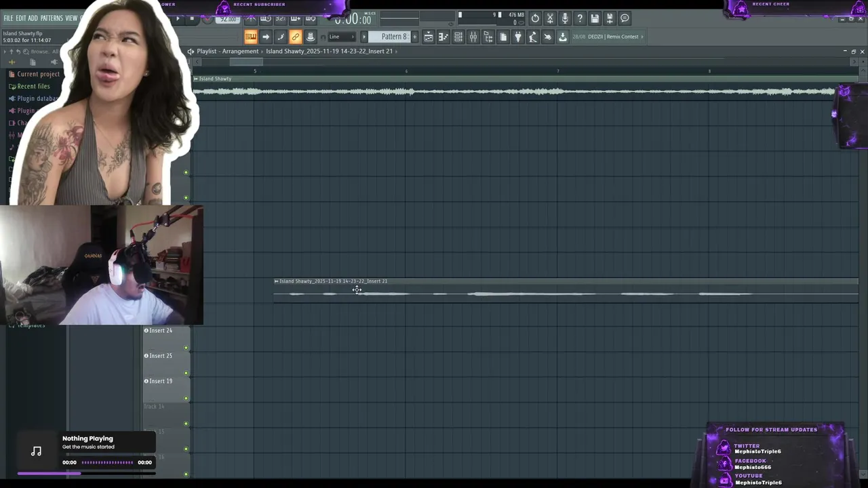Mute Track 14 green dot

tap(186, 424)
